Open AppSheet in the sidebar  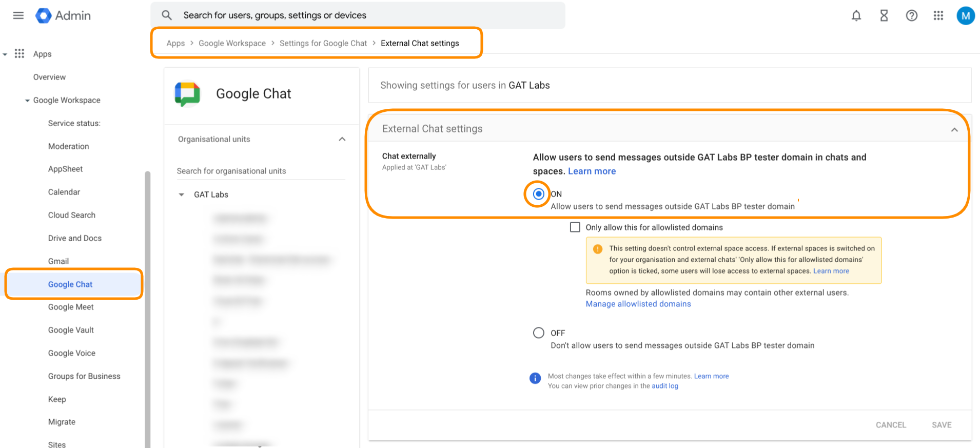tap(65, 169)
